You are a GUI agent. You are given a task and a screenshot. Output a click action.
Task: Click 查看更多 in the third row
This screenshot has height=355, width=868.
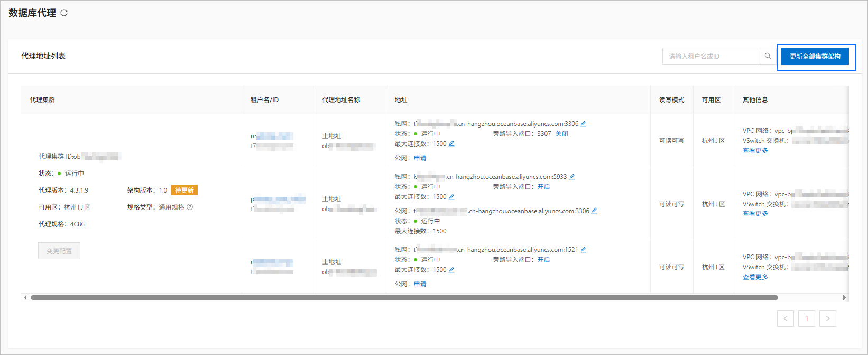(755, 277)
